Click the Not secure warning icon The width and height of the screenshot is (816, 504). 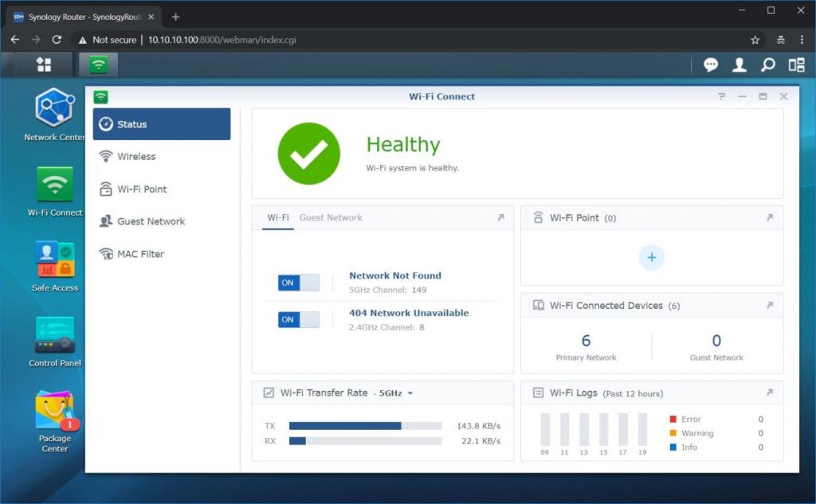pyautogui.click(x=82, y=40)
